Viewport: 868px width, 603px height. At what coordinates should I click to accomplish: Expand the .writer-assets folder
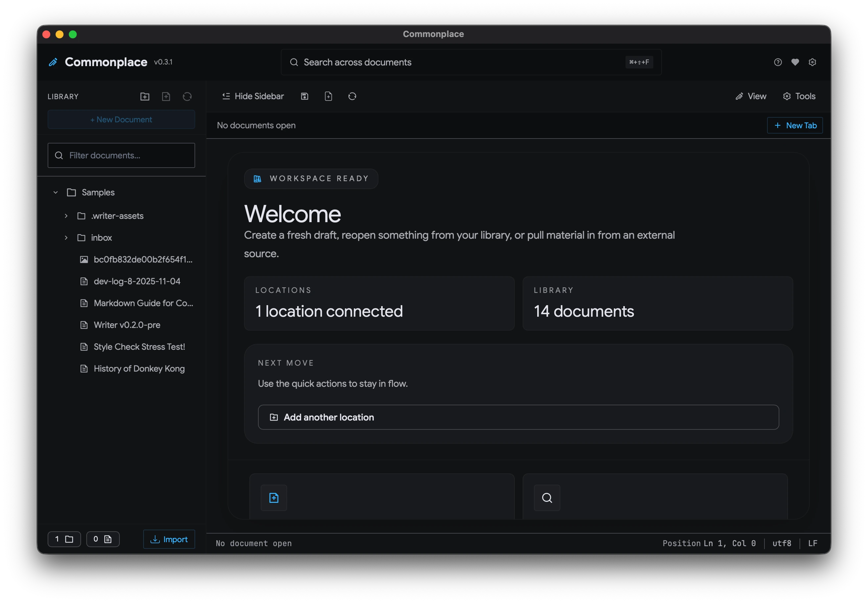[x=66, y=216]
